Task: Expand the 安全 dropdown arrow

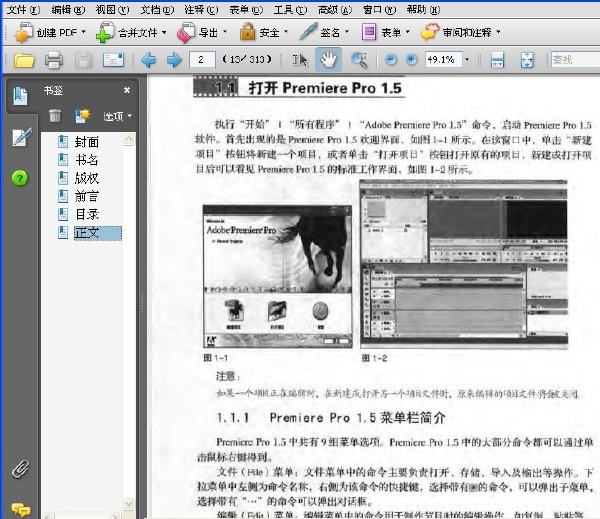Action: point(286,32)
